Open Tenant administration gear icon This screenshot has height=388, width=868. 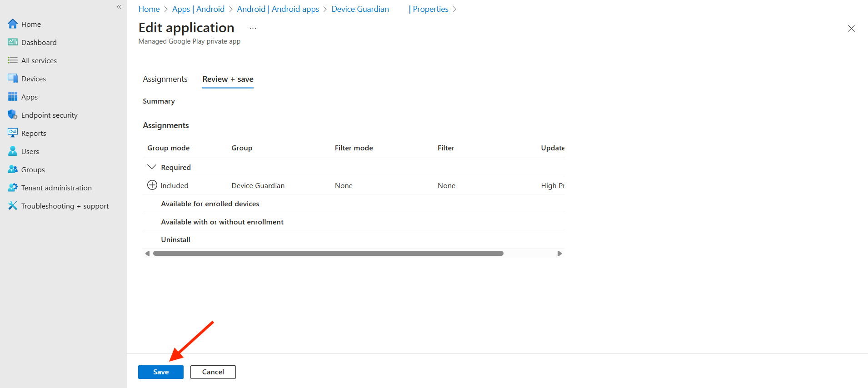[x=13, y=188]
